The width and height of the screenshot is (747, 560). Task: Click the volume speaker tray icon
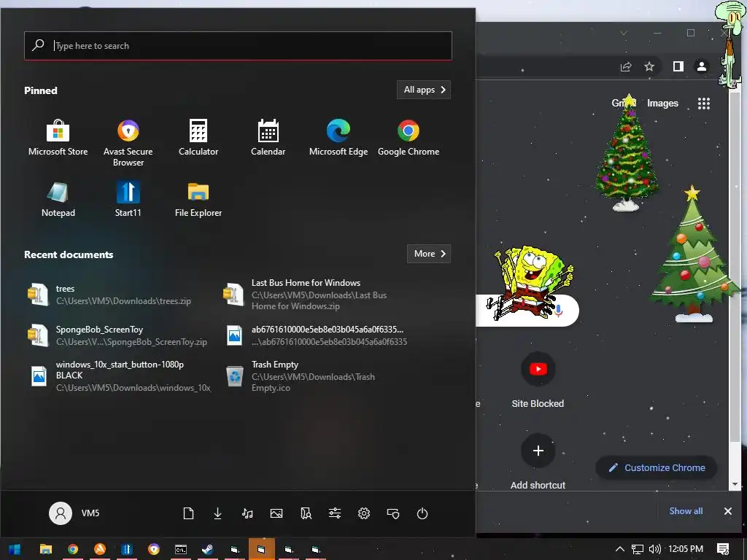click(x=654, y=549)
